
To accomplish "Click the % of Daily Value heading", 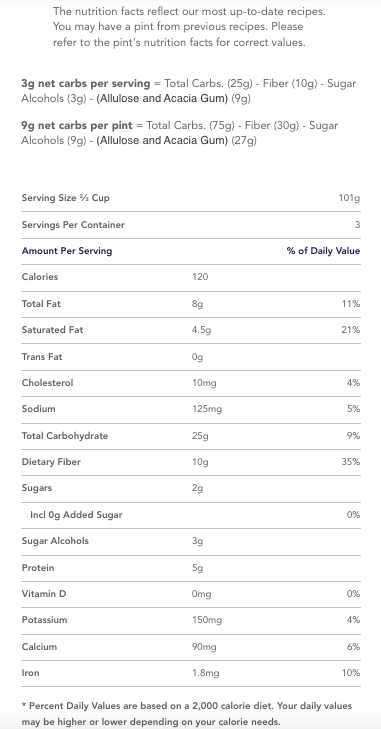I will [x=323, y=251].
